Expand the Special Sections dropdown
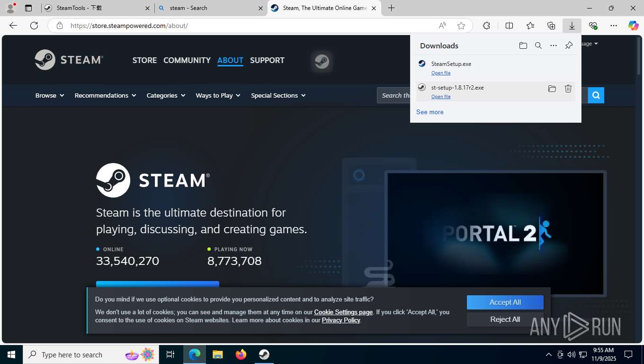This screenshot has height=364, width=644. pyautogui.click(x=278, y=95)
